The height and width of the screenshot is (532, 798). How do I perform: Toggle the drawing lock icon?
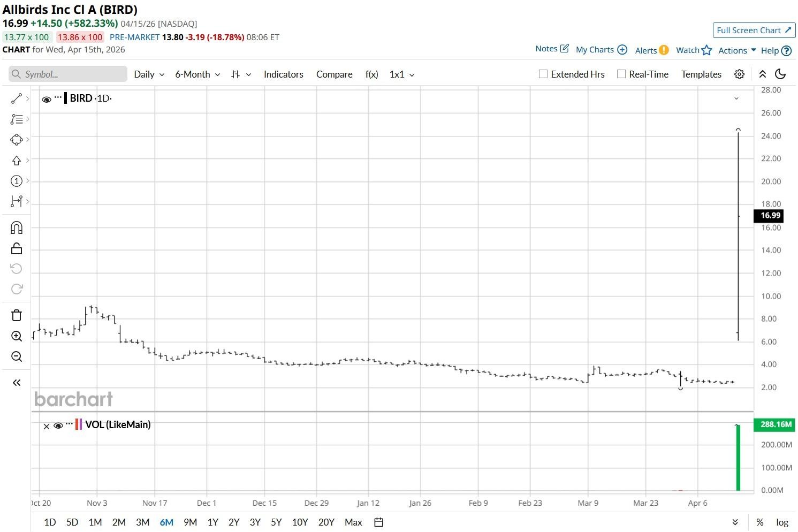point(17,248)
